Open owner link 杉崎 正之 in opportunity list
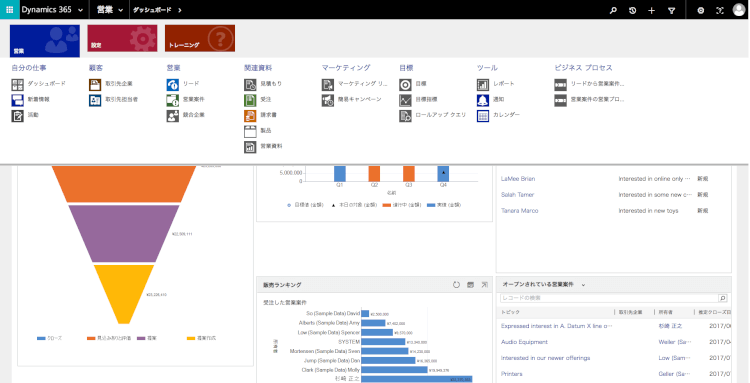The height and width of the screenshot is (383, 750). point(670,326)
